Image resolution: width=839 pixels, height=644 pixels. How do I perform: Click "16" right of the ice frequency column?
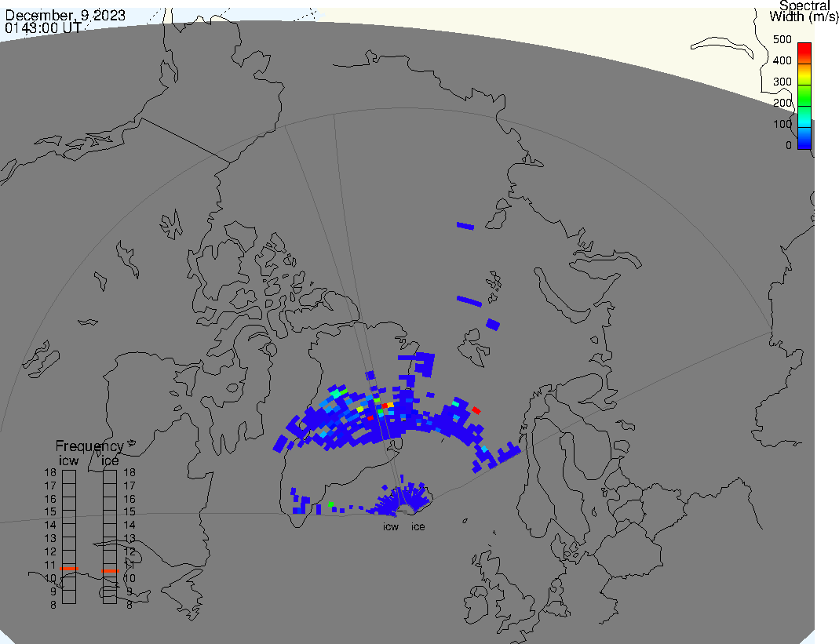129,499
